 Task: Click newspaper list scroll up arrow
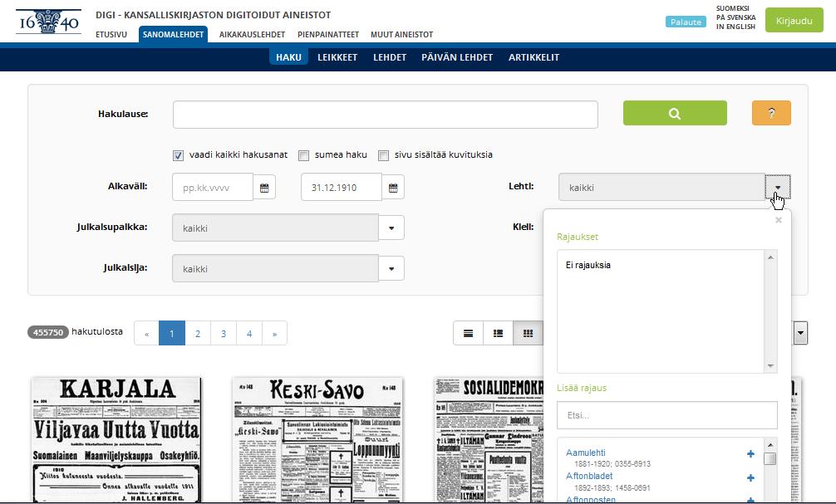pos(770,445)
